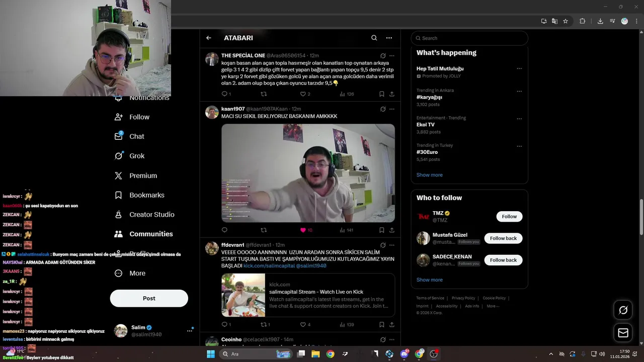The height and width of the screenshot is (362, 644).
Task: Open the floating Grok button
Action: (x=623, y=310)
